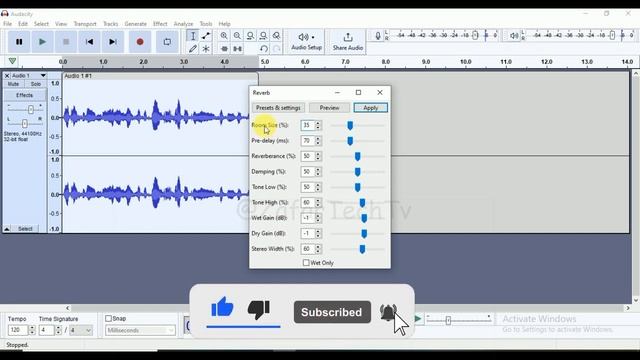
Task: Adjust the playback speed slider
Action: pos(448,320)
